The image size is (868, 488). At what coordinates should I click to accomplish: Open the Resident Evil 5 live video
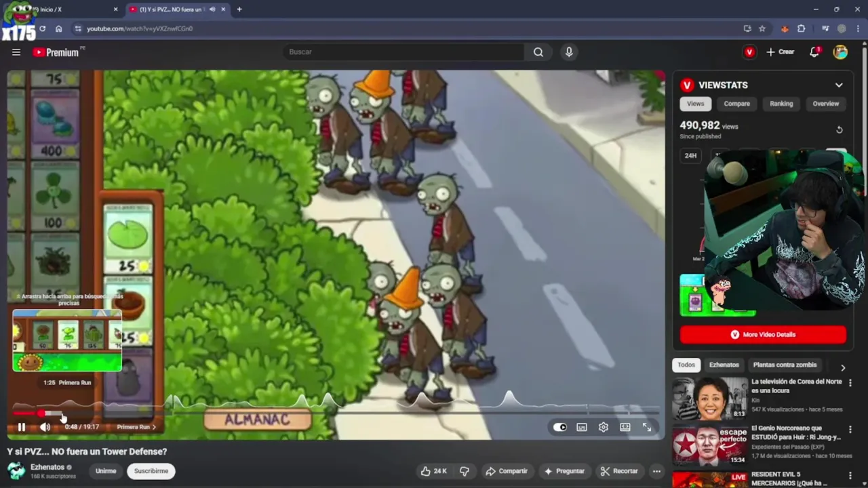[710, 479]
